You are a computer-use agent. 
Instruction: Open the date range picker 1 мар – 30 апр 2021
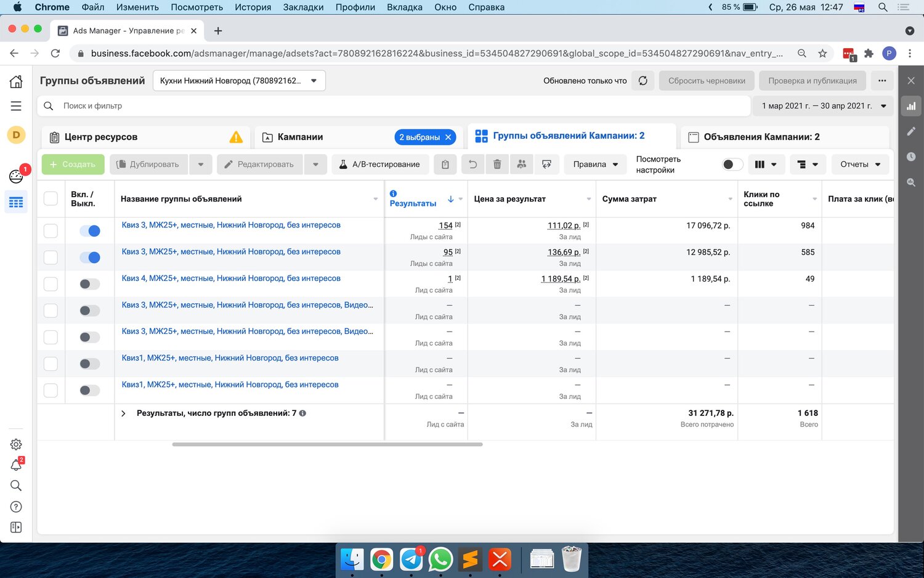824,106
